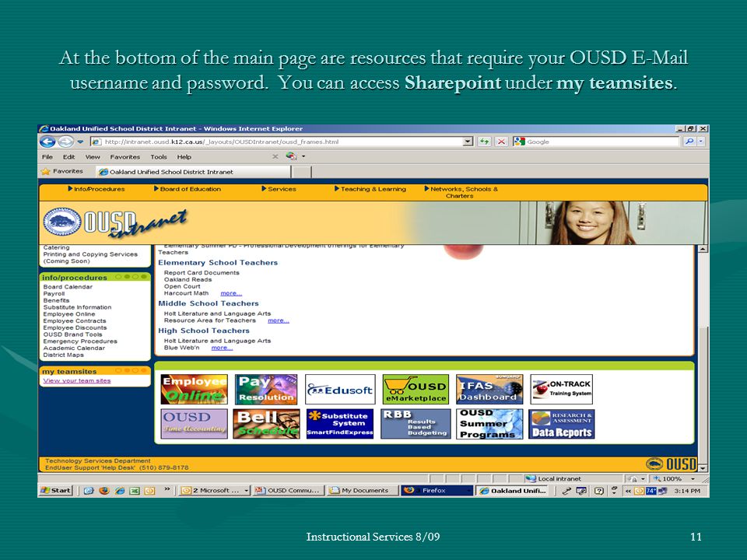Open the Payroll link
Screen dimensions: 747x560
click(54, 294)
